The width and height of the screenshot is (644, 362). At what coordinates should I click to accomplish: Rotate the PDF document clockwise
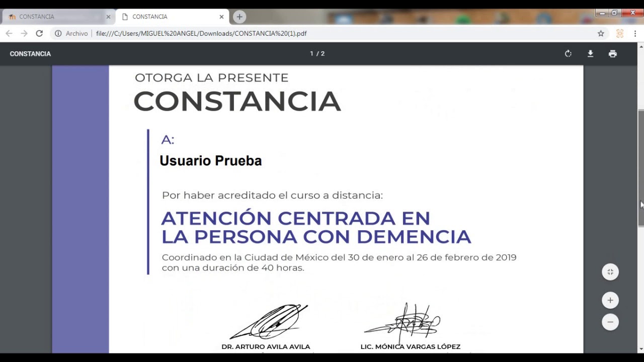[x=568, y=54]
